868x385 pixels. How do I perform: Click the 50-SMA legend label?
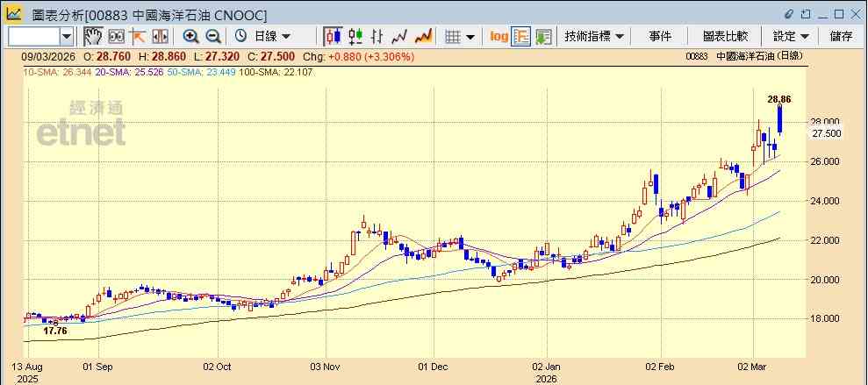(x=200, y=72)
